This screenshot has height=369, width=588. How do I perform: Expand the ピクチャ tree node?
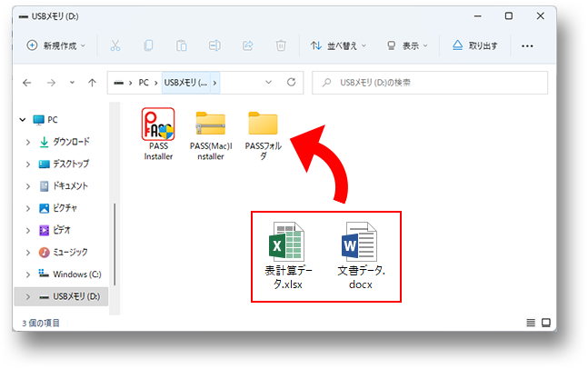point(28,208)
